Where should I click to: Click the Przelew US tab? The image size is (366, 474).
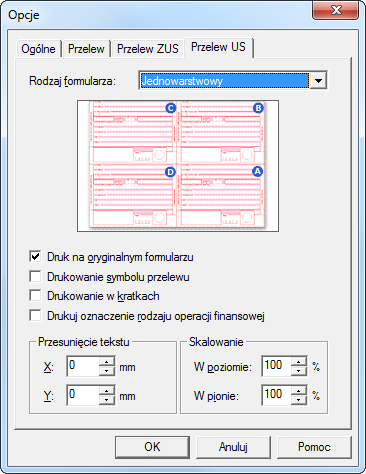click(218, 47)
